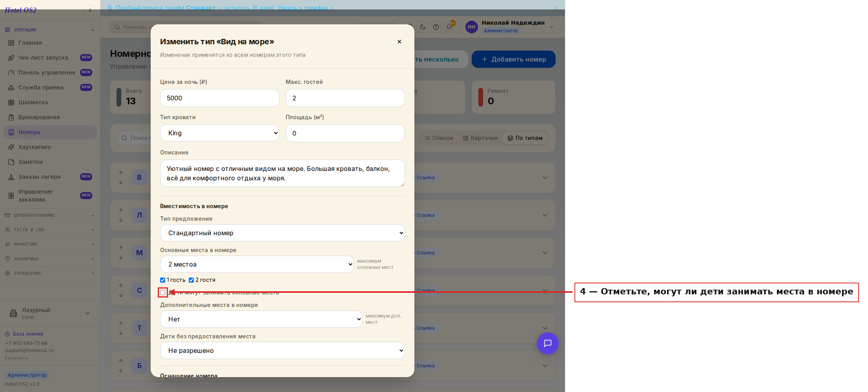This screenshot has height=392, width=868.
Task: Check children may occupy main places box
Action: pos(162,292)
